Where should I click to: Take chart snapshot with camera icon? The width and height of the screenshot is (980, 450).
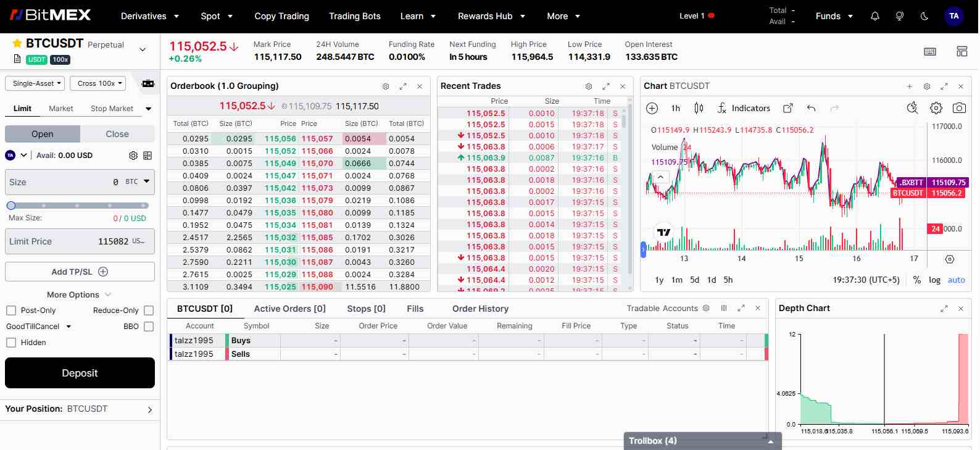click(959, 108)
